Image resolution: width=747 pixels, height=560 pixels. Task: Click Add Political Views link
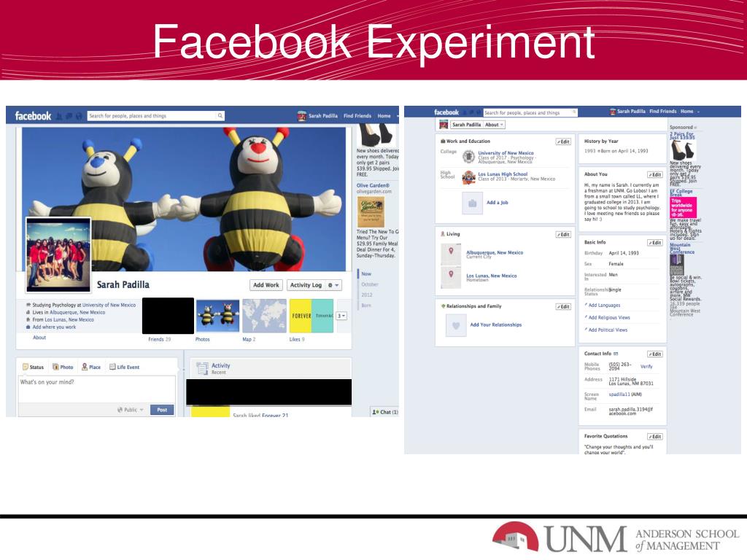coord(608,330)
